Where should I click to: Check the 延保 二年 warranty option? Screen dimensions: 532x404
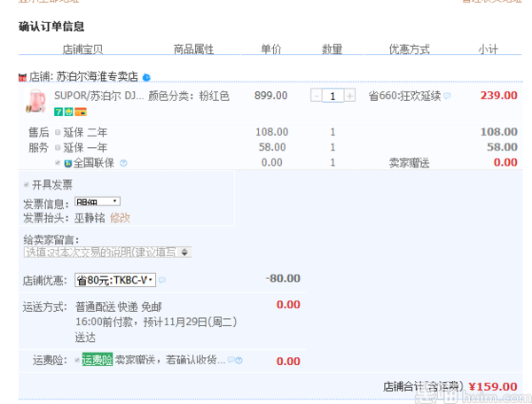coord(58,132)
